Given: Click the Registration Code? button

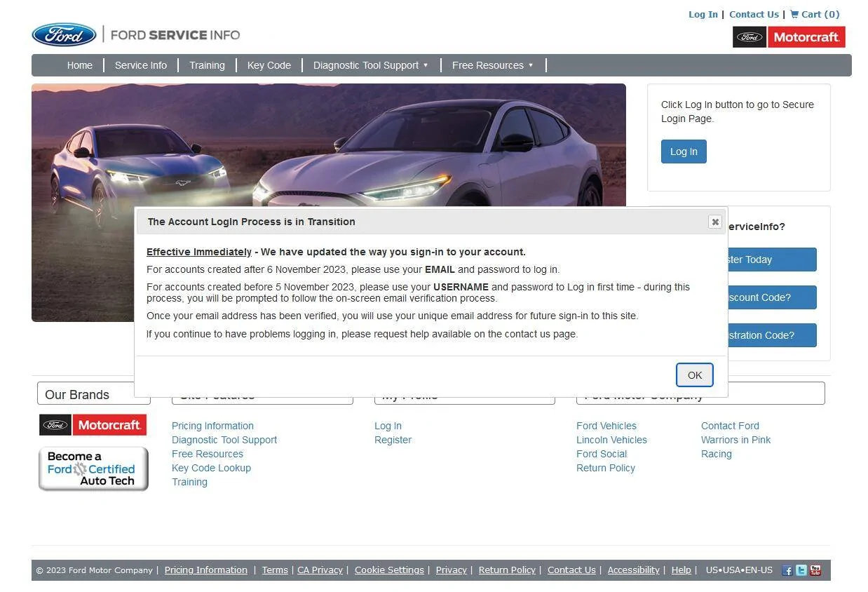Looking at the screenshot, I should pos(772,335).
